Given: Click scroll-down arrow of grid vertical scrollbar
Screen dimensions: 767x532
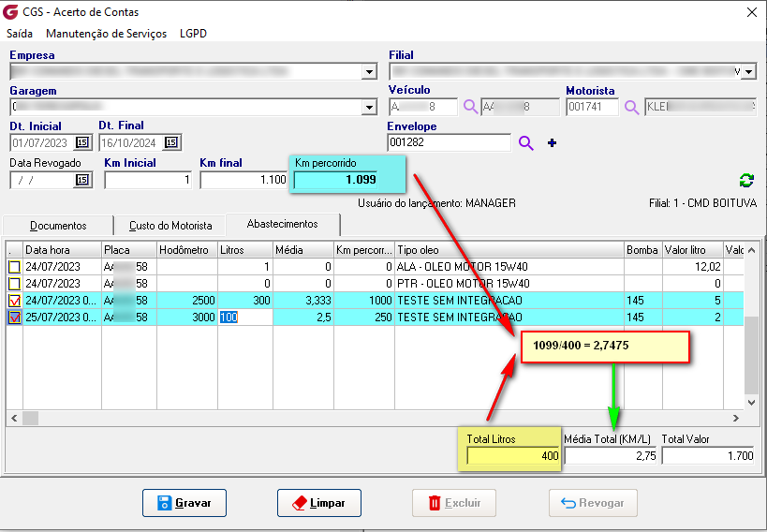Looking at the screenshot, I should 751,403.
